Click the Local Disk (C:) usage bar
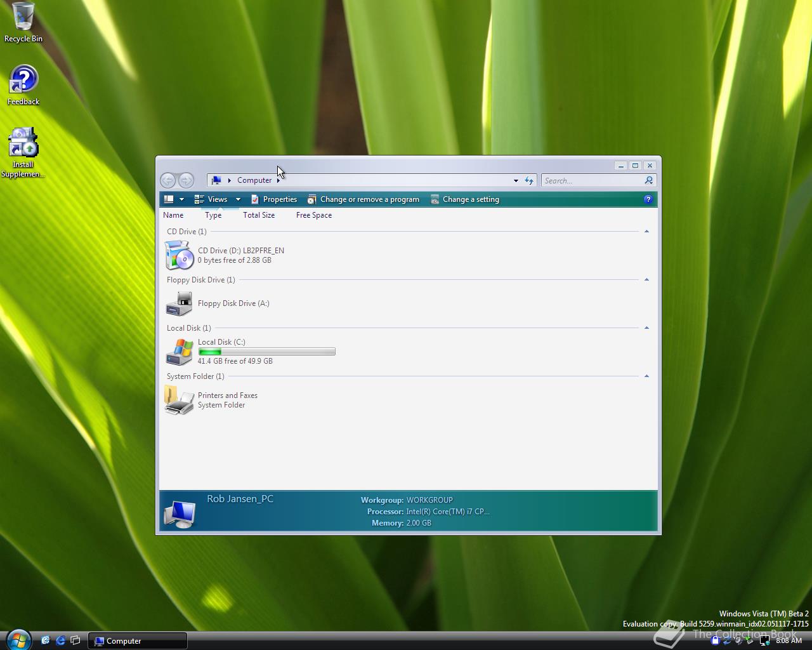812x650 pixels. click(x=266, y=352)
